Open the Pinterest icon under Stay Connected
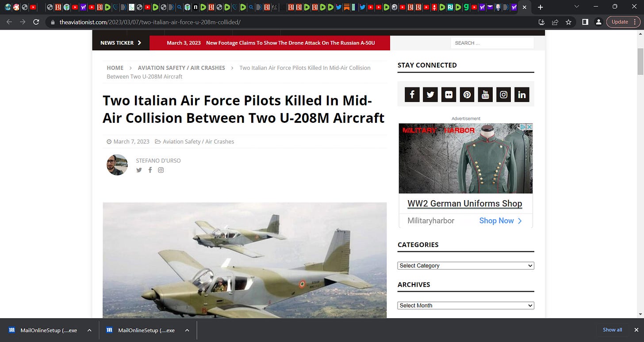This screenshot has width=644, height=342. click(467, 95)
